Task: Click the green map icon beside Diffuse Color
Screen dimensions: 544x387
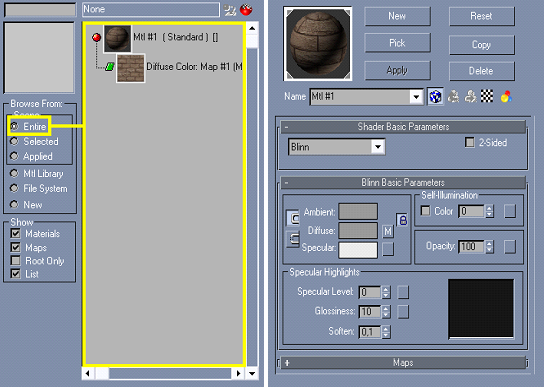Action: [110, 66]
